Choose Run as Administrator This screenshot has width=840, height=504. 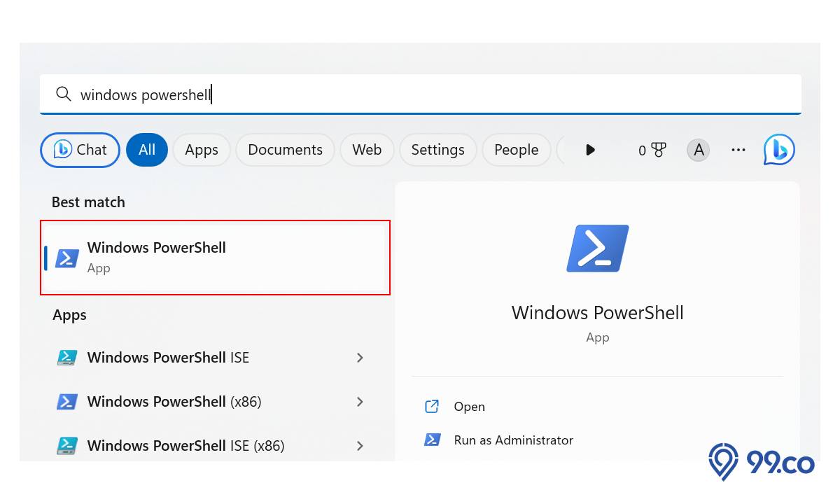pyautogui.click(x=513, y=440)
